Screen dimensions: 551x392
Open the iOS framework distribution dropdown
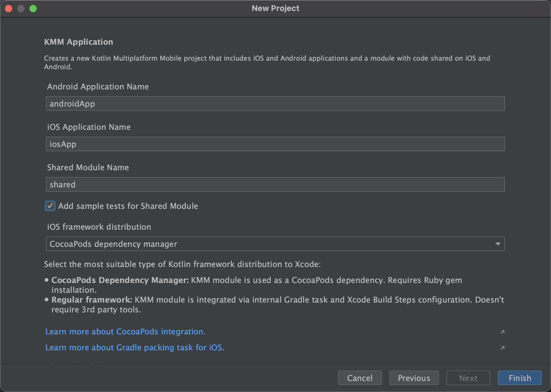pos(275,244)
